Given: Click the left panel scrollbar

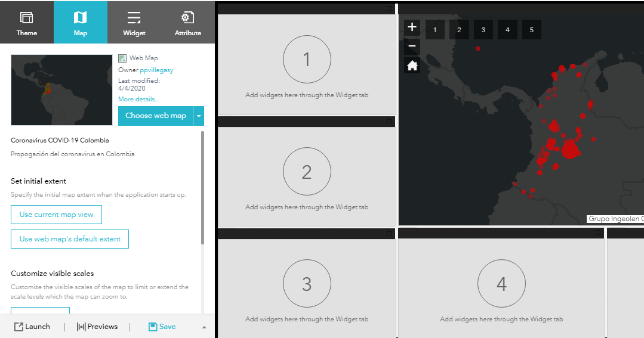Looking at the screenshot, I should tap(202, 187).
